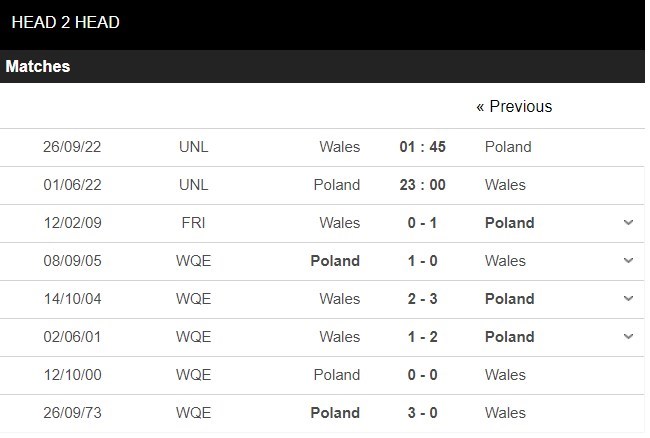Image resolution: width=650 pixels, height=438 pixels.
Task: Click the FRI competition label
Action: 194,223
